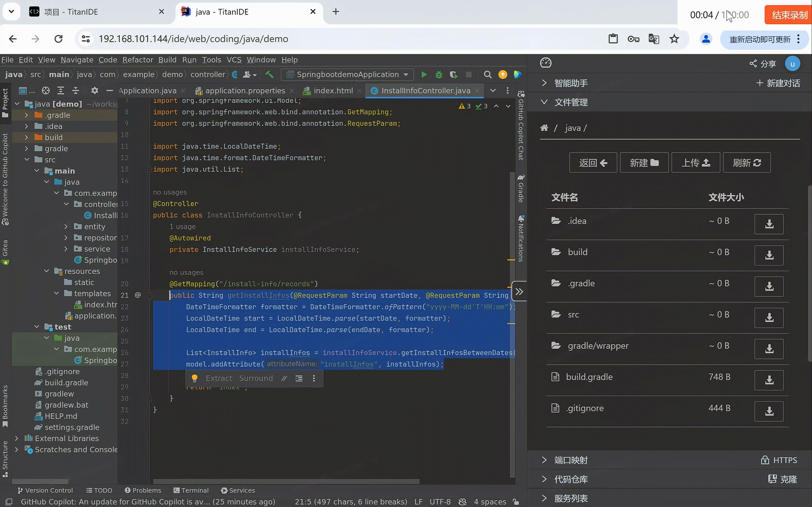Select settings.gradle in project tree

(67, 427)
